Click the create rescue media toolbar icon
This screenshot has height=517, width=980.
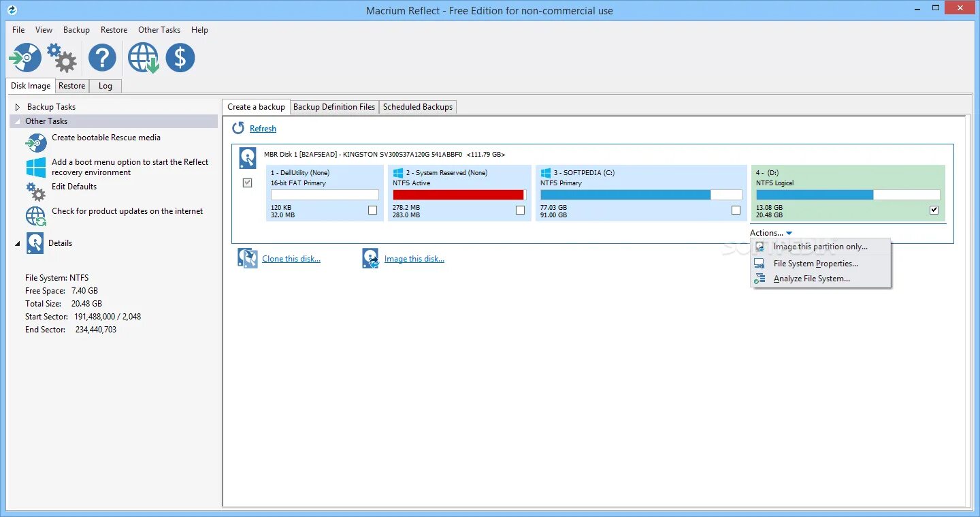coord(26,58)
